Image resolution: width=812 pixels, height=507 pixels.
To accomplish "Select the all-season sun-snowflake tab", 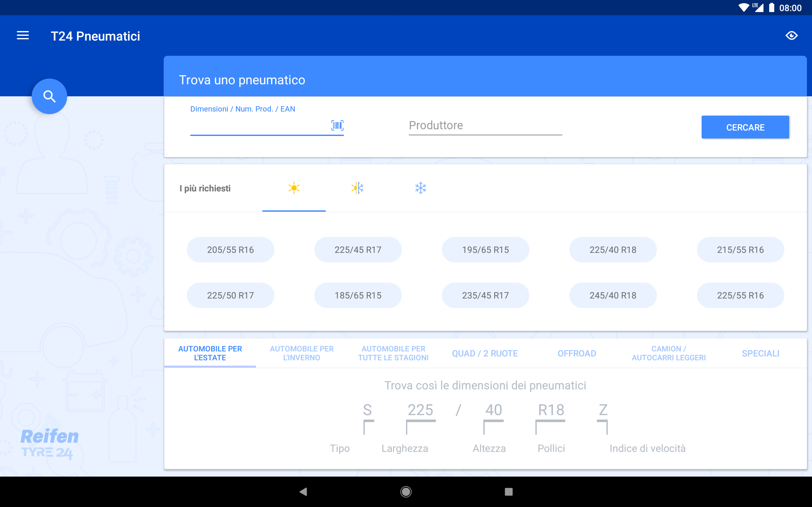I will pyautogui.click(x=357, y=188).
